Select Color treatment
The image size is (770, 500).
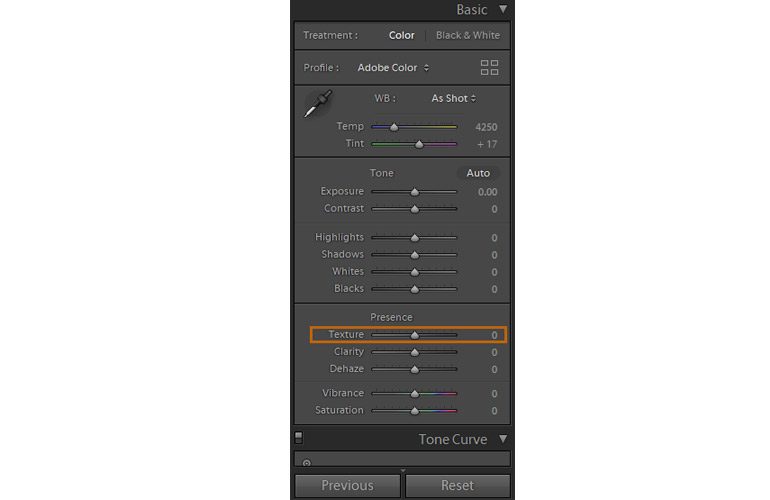(x=401, y=35)
